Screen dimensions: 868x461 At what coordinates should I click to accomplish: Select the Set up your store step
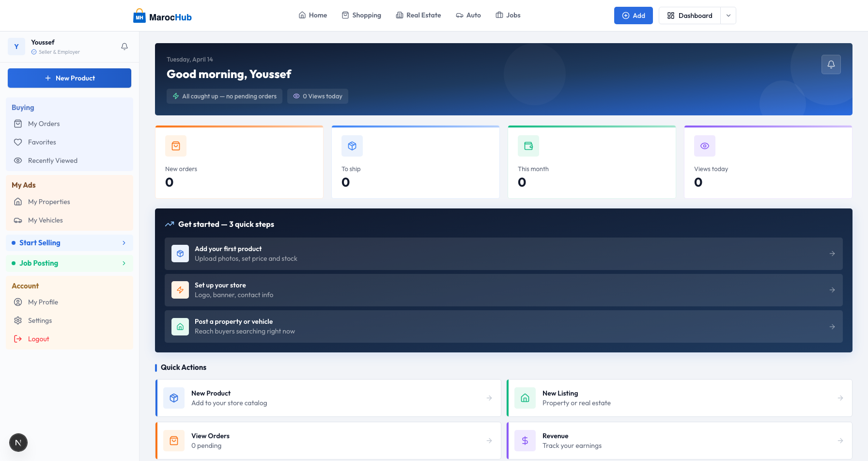[503, 290]
